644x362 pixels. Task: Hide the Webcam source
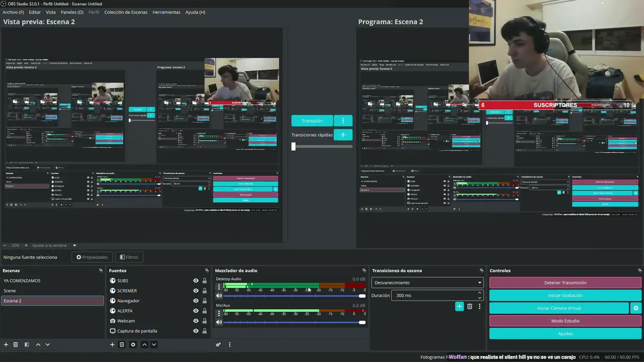click(x=196, y=321)
